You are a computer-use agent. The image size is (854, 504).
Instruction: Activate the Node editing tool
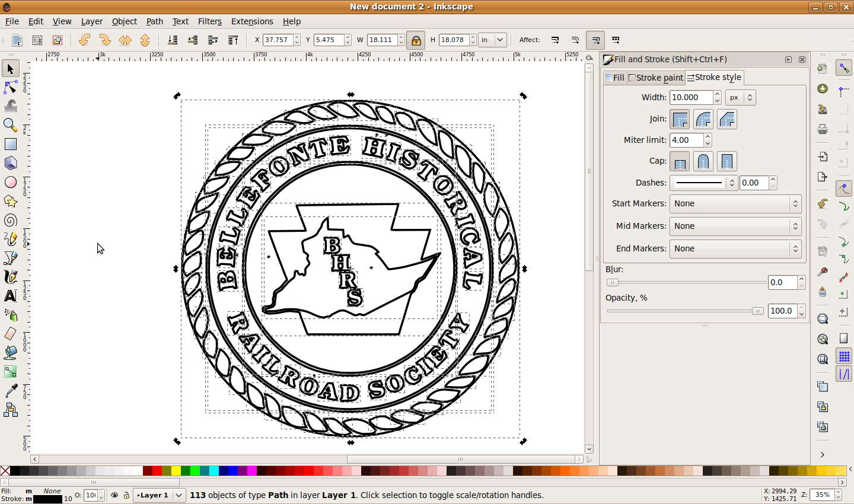click(x=10, y=87)
